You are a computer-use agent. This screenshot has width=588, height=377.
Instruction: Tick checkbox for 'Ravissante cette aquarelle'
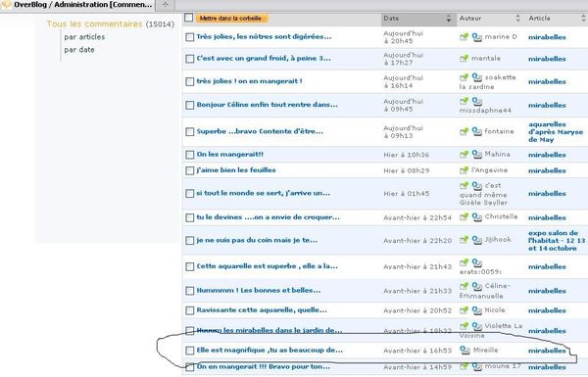click(190, 310)
